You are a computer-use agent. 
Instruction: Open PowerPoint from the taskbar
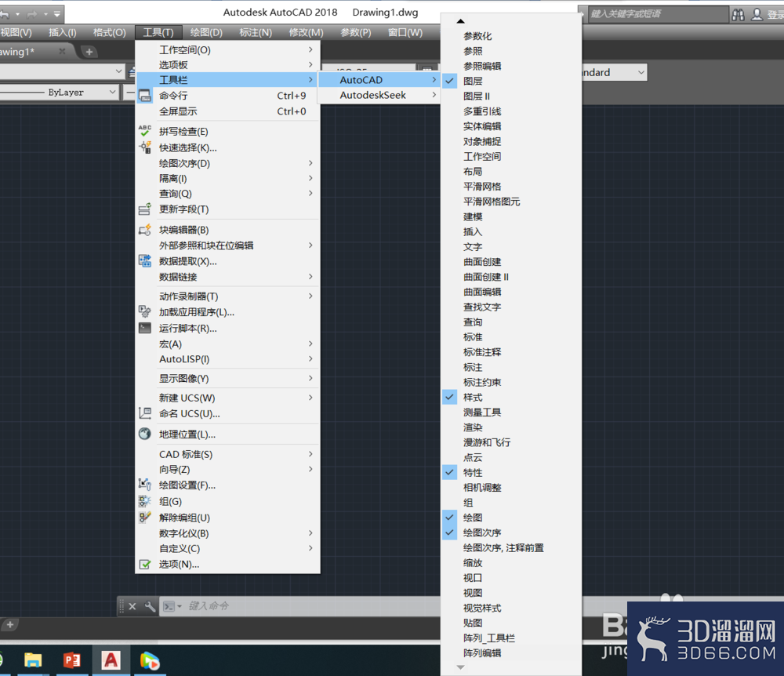tap(72, 660)
